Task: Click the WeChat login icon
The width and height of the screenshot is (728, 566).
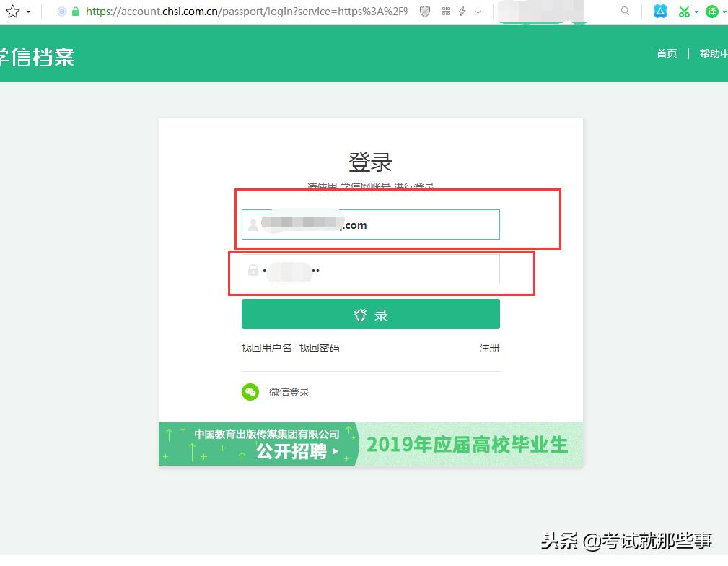Action: 250,391
